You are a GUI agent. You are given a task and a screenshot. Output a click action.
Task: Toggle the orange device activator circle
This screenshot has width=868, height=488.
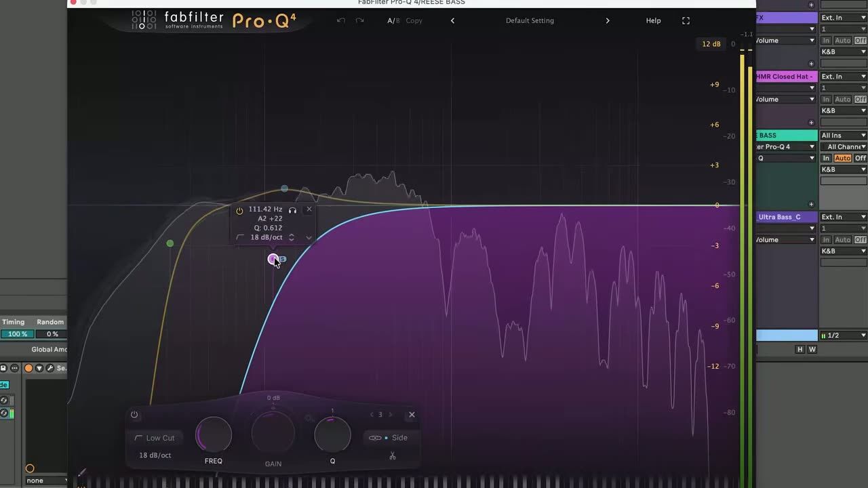click(28, 368)
